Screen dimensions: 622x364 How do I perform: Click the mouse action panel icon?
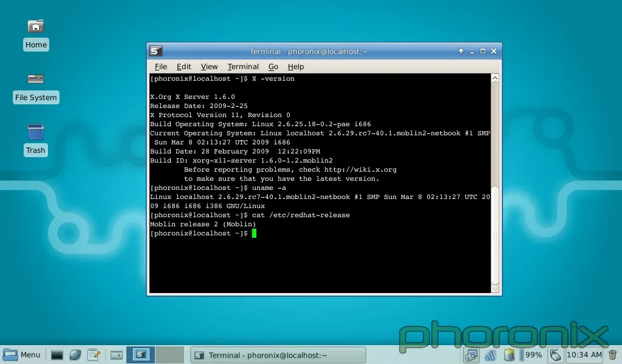click(x=555, y=356)
